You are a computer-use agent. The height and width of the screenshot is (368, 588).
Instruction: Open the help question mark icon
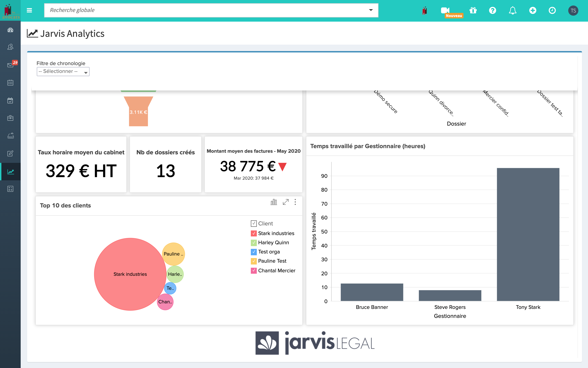(x=492, y=11)
